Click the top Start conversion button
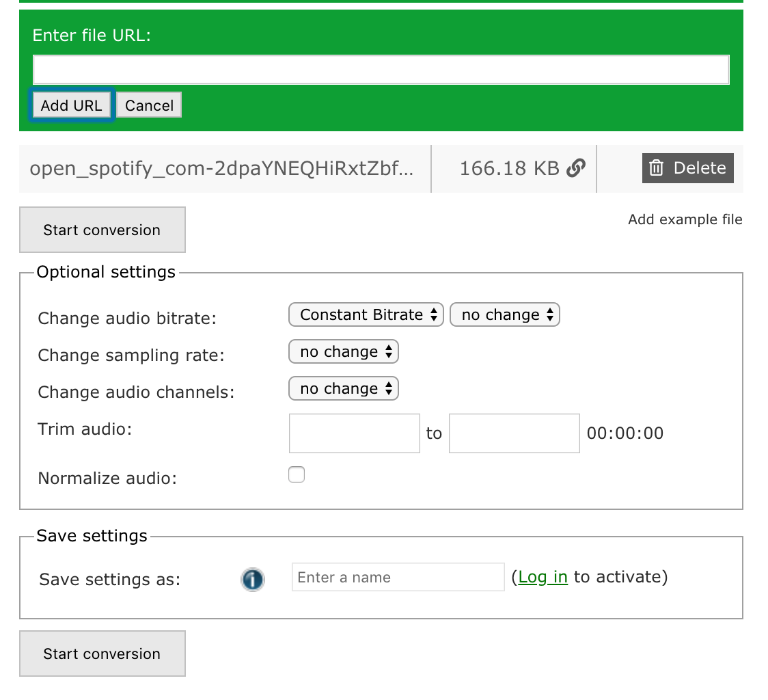 [x=102, y=230]
